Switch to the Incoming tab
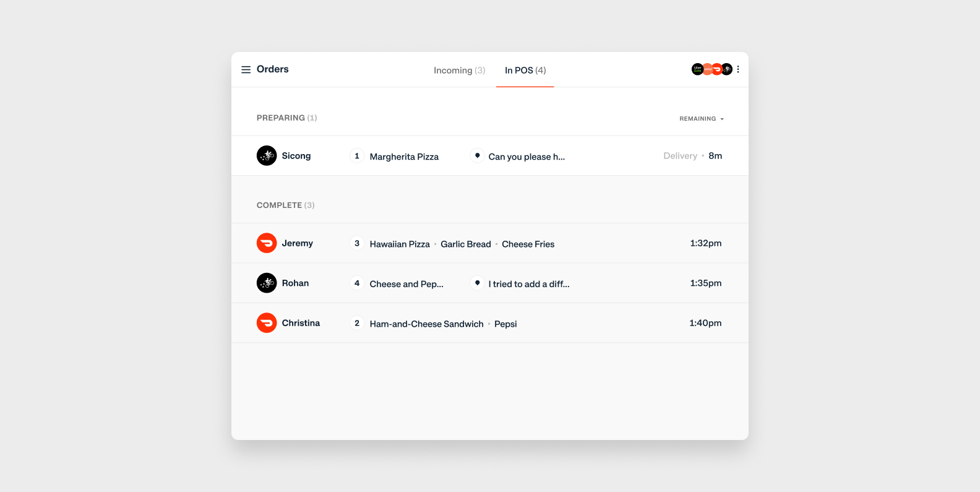Screen dimensions: 980x492 [459, 71]
